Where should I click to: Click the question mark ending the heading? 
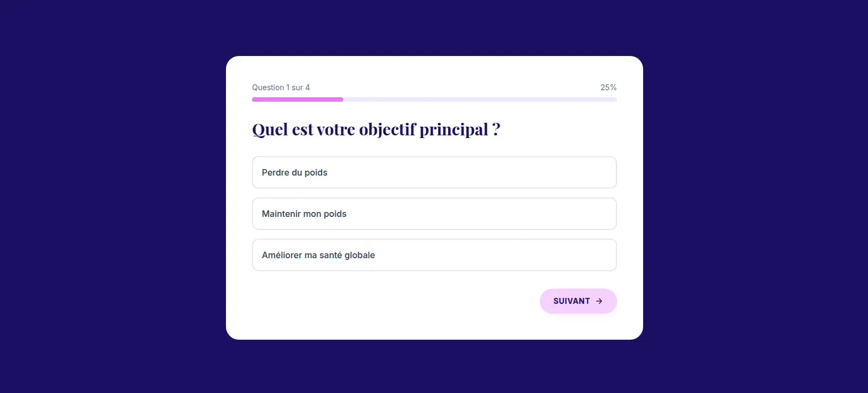click(496, 129)
